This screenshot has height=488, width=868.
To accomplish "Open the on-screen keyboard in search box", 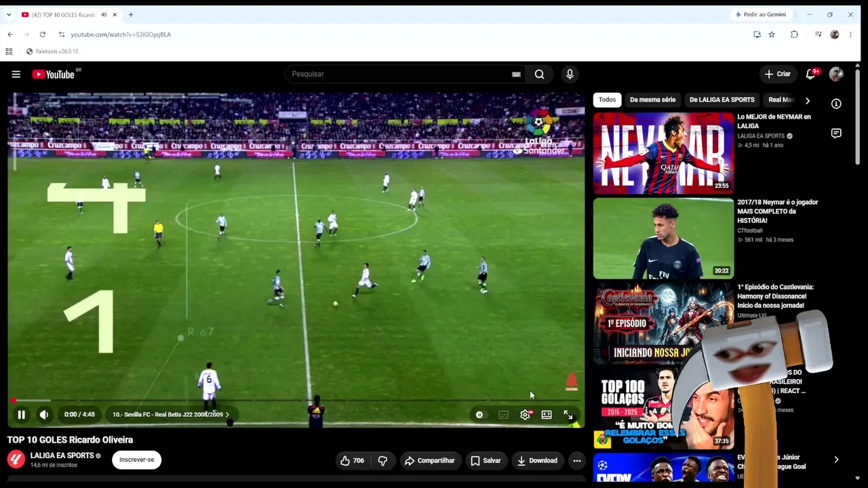I will coord(516,75).
